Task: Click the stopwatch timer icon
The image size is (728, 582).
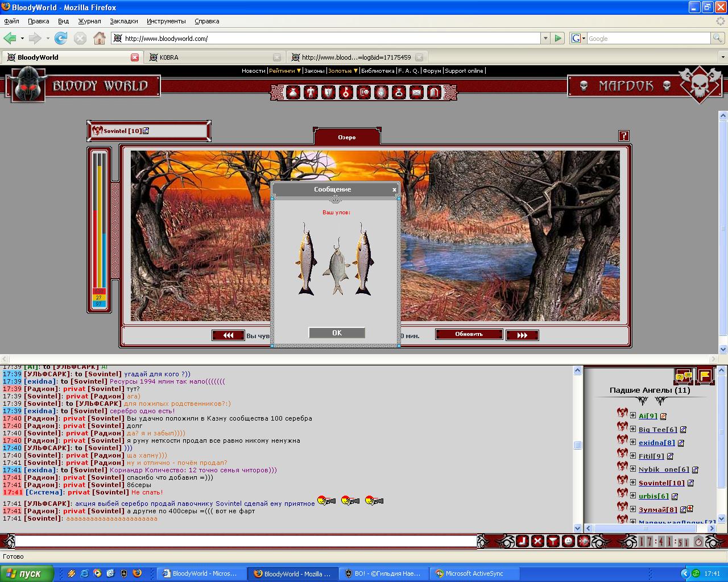Action: click(x=698, y=541)
